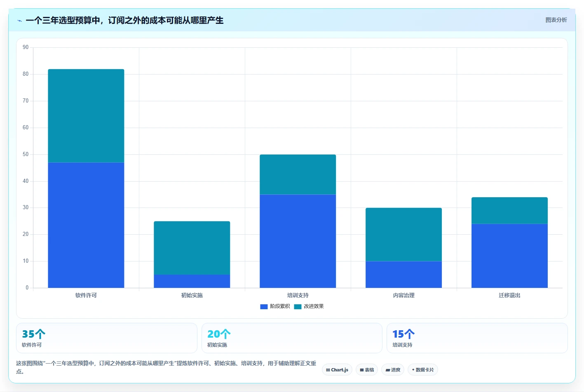The width and height of the screenshot is (584, 392).
Task: Select the Chart.js tag chip
Action: click(x=337, y=370)
